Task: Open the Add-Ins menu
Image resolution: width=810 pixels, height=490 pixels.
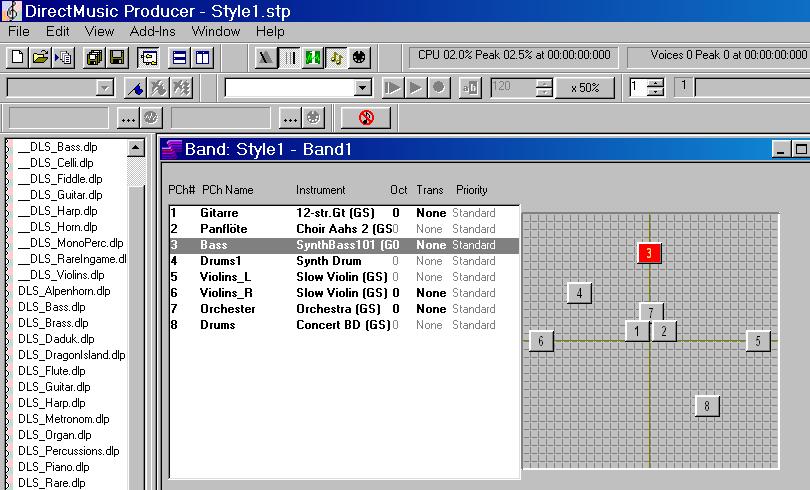Action: pyautogui.click(x=152, y=31)
